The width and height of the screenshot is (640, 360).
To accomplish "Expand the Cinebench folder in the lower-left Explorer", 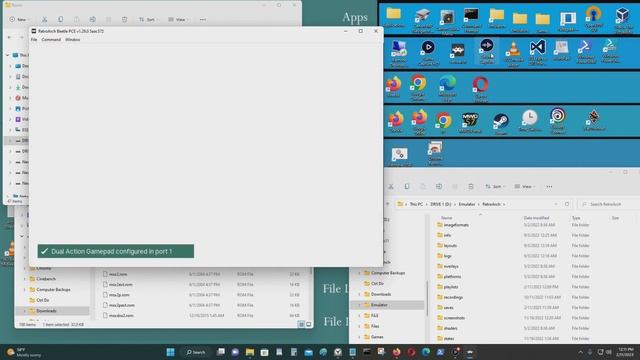I will pos(24,279).
